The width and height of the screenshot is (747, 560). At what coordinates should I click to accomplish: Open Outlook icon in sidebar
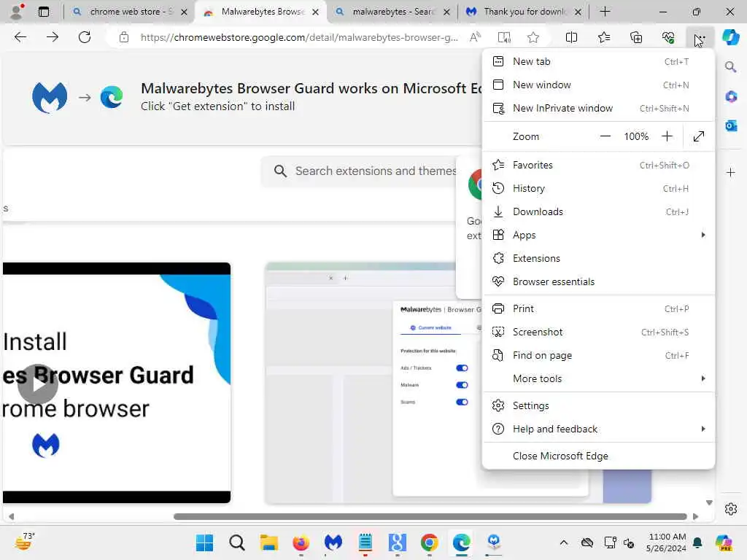731,125
